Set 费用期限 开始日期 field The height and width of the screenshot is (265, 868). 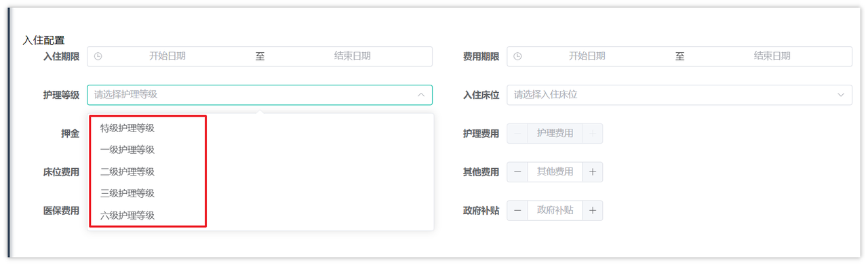[x=587, y=56]
